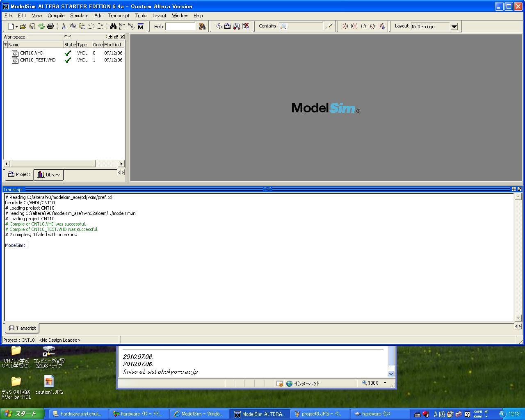Click the Paste clipboard icon
This screenshot has width=525, height=420.
tap(82, 26)
